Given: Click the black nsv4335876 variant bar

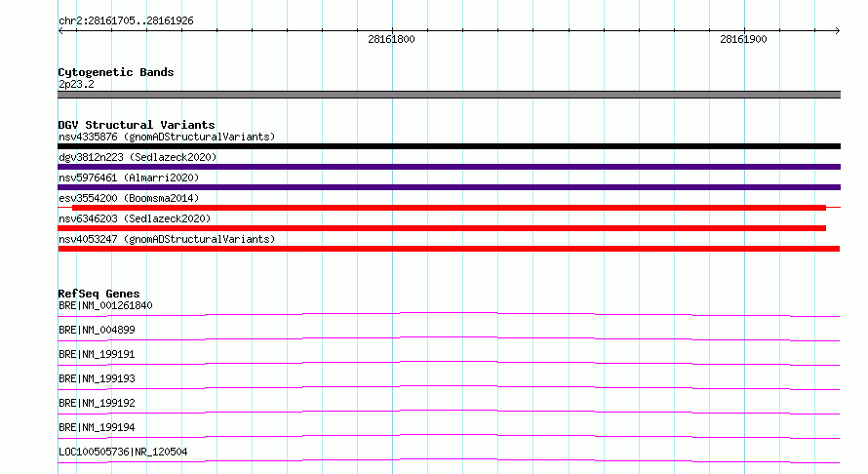Looking at the screenshot, I should click(449, 146).
